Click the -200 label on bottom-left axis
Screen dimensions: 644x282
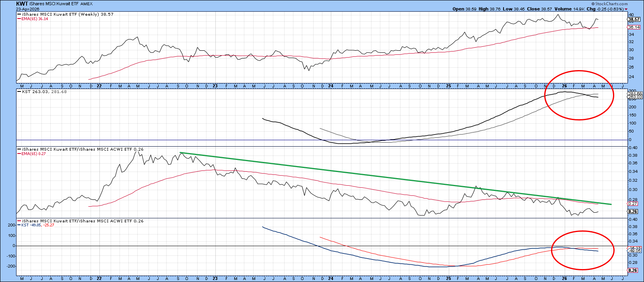tap(11, 266)
